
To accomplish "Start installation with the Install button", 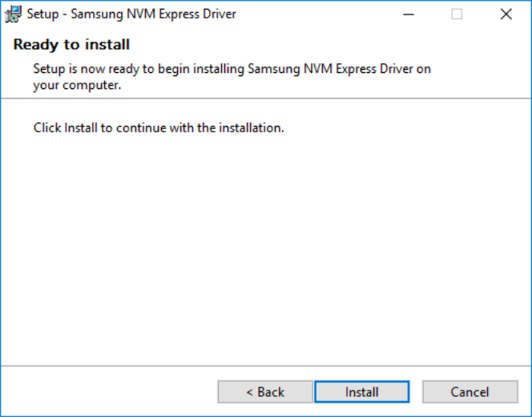I will (362, 392).
